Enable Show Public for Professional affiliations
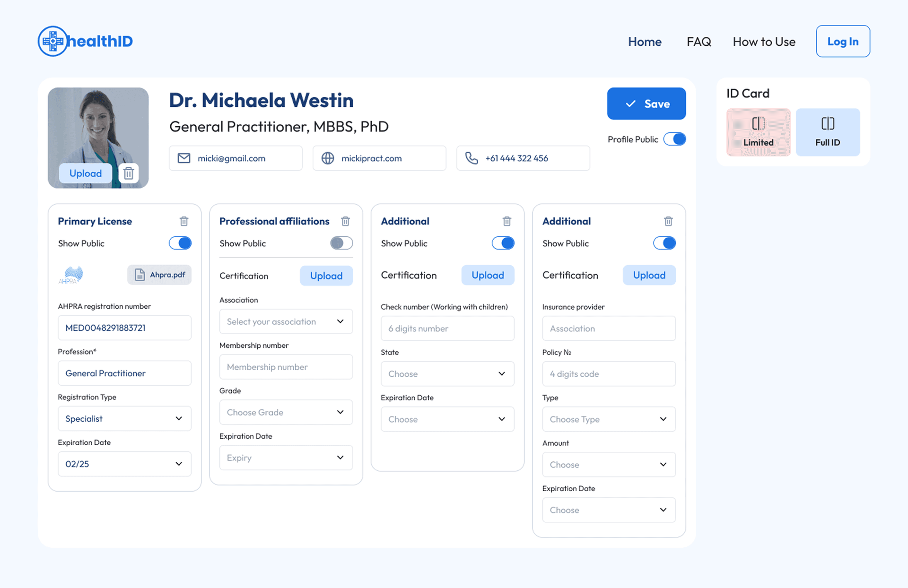Screen dimensions: 908x588 tap(341, 243)
